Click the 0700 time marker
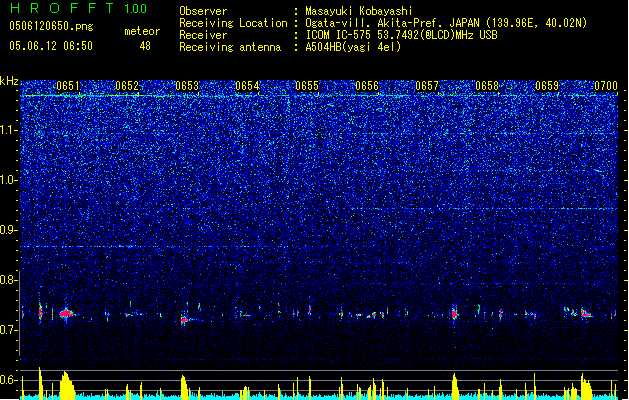Image resolution: width=629 pixels, height=400 pixels. pyautogui.click(x=606, y=86)
